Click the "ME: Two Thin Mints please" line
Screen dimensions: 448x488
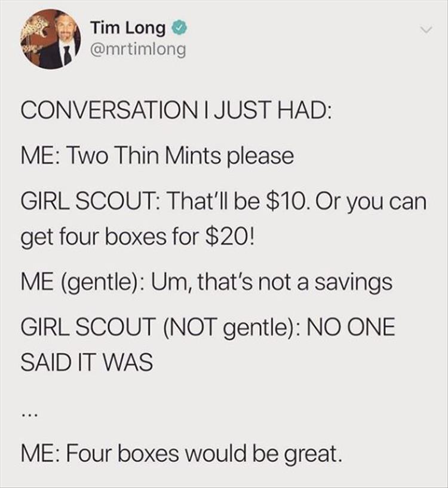click(x=157, y=156)
